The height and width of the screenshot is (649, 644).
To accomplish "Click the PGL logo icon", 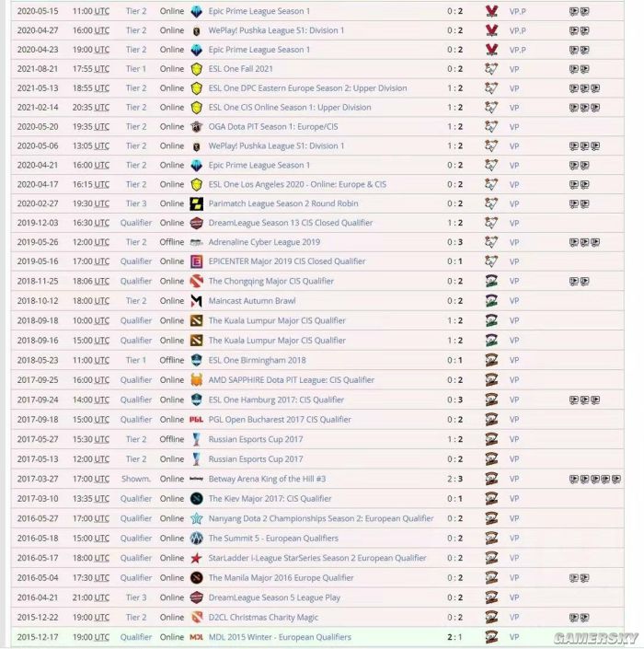I will pyautogui.click(x=197, y=420).
